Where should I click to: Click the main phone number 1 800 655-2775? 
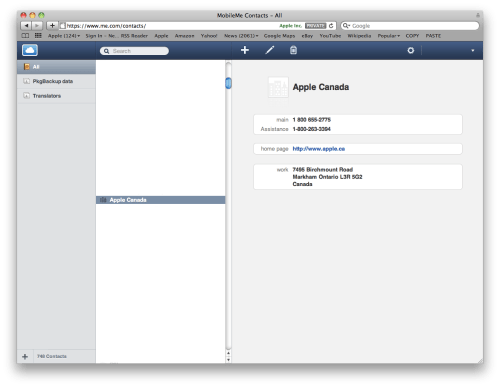coord(312,120)
